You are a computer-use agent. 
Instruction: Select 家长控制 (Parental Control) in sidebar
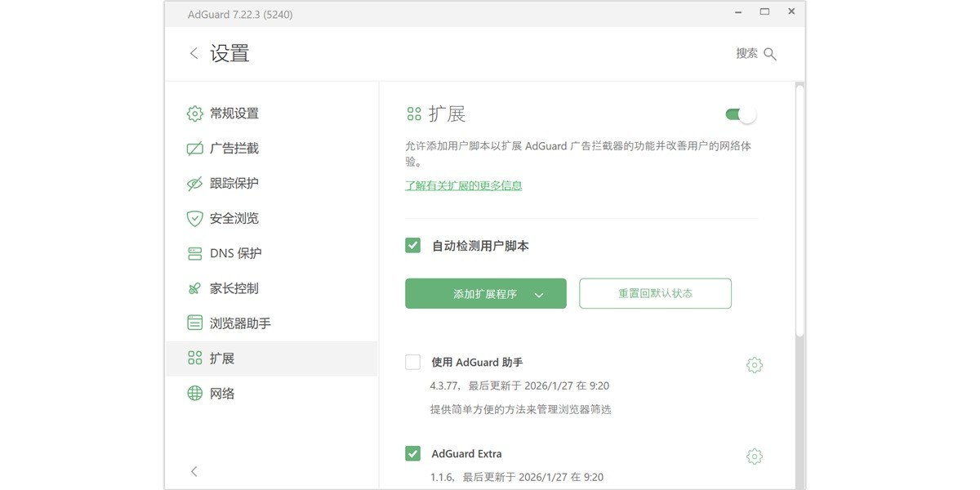(234, 287)
